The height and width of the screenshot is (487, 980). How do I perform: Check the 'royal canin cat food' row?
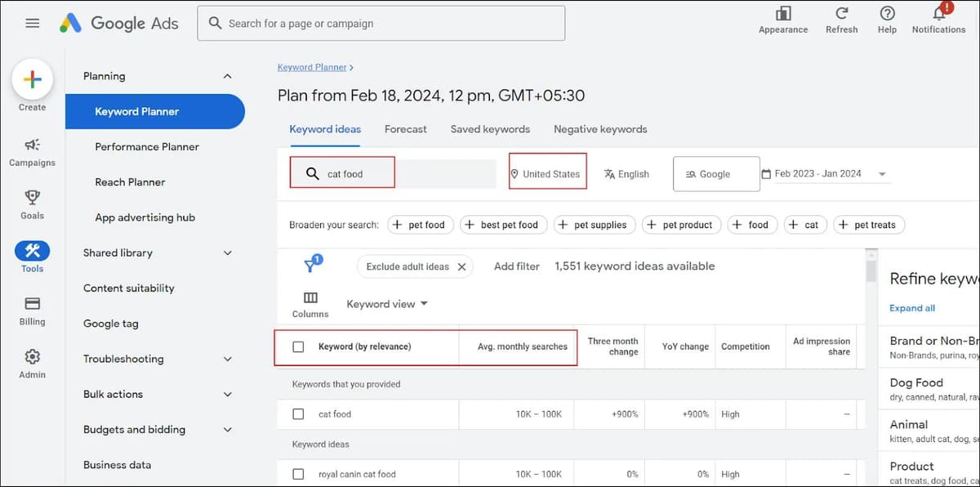pos(298,474)
